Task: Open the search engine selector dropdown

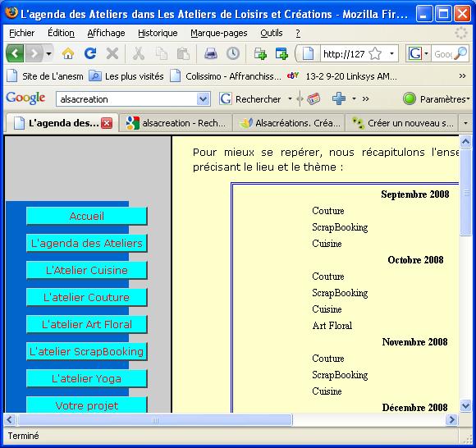Action: (x=426, y=53)
